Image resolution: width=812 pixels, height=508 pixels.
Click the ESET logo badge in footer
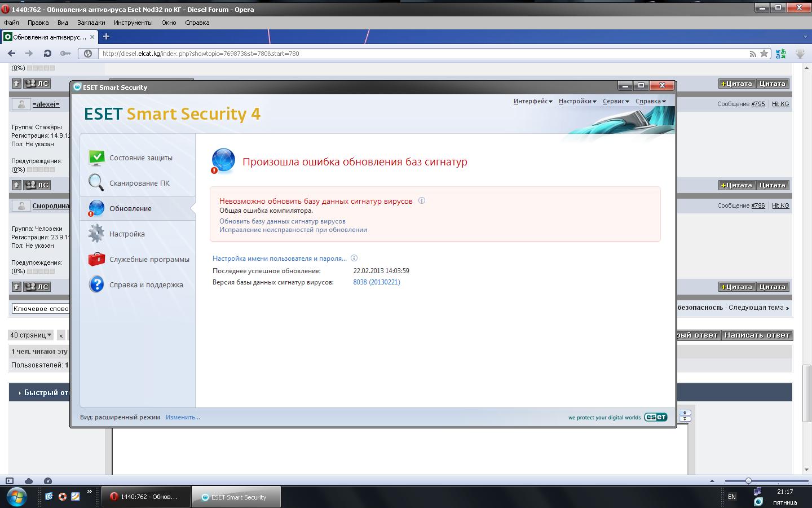tap(655, 417)
